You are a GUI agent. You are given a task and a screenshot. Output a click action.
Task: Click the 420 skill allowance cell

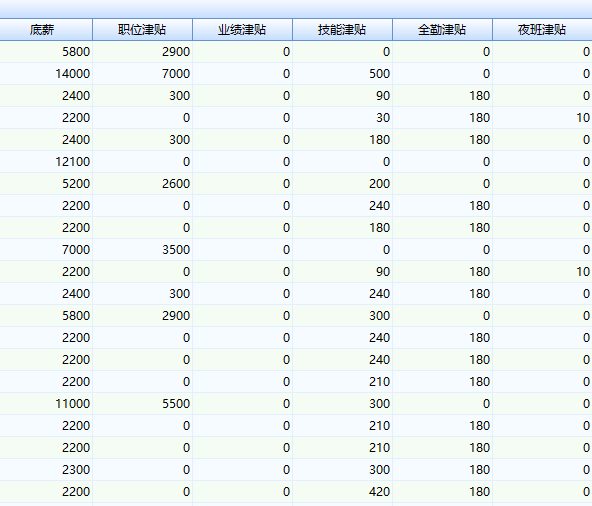pyautogui.click(x=342, y=492)
